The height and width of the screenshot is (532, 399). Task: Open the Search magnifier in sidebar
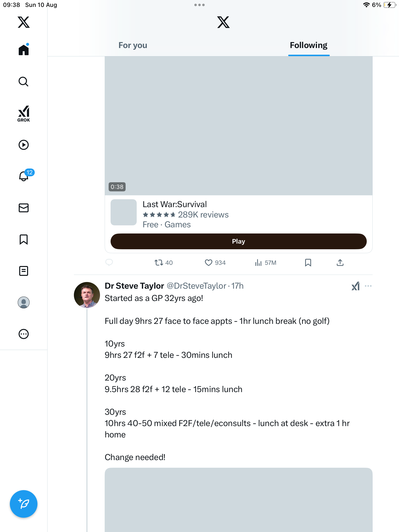click(24, 82)
